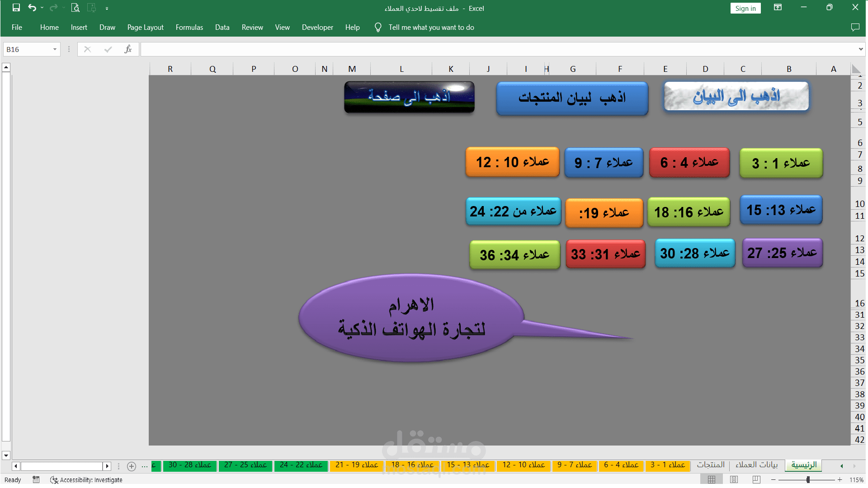Viewport: 868px width, 488px height.
Task: Open Customize Quick Access Toolbar dropdown
Action: coord(107,8)
